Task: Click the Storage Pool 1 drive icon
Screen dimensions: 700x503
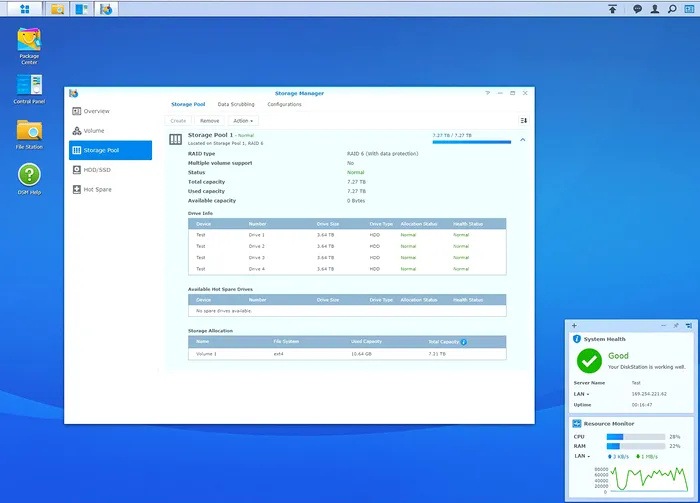Action: [x=175, y=139]
